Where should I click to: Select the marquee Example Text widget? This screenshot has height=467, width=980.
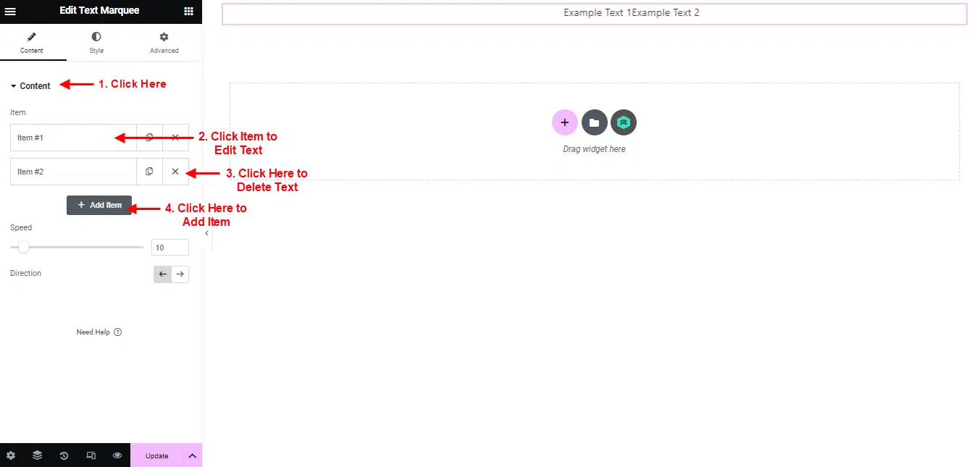(595, 13)
